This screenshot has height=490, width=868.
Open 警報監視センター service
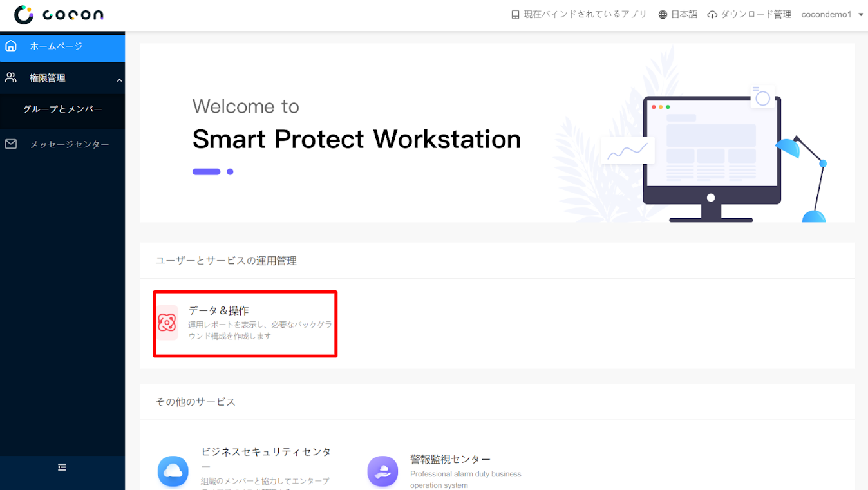coord(450,459)
